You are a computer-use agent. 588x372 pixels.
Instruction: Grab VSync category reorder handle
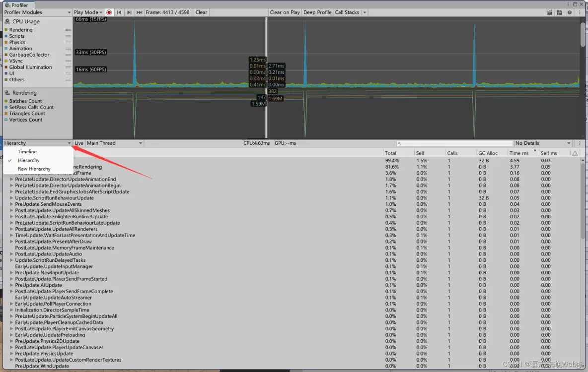pos(68,61)
